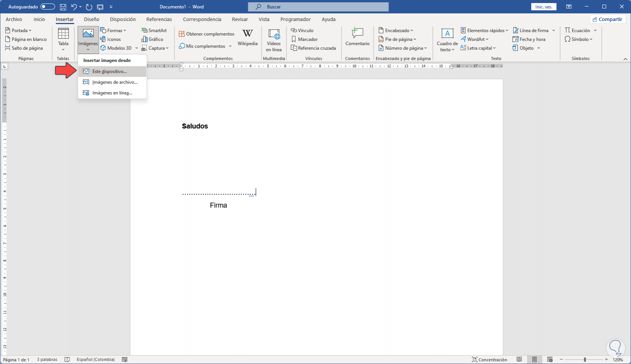Viewport: 631px width, 364px height.
Task: Insert Fecha y hora
Action: pyautogui.click(x=529, y=39)
